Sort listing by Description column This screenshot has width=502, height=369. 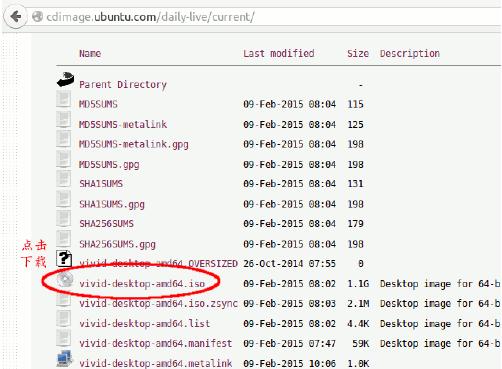(410, 54)
